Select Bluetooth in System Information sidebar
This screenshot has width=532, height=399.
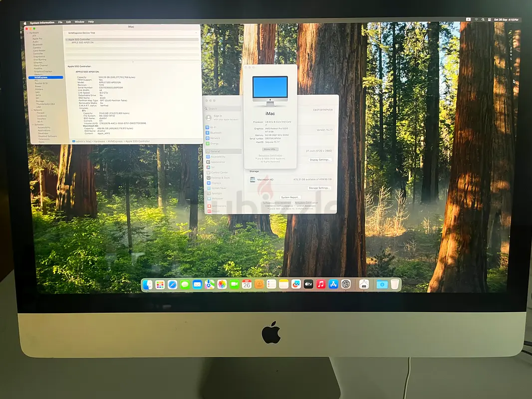coord(37,45)
